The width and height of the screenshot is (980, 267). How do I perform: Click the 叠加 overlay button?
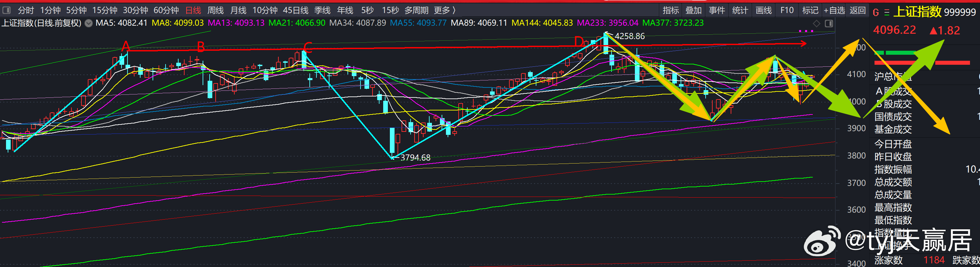click(x=694, y=10)
